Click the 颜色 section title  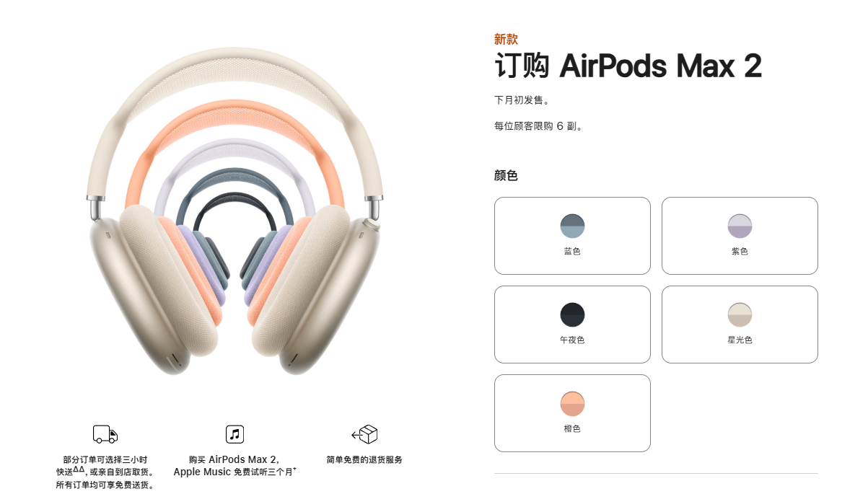[506, 175]
